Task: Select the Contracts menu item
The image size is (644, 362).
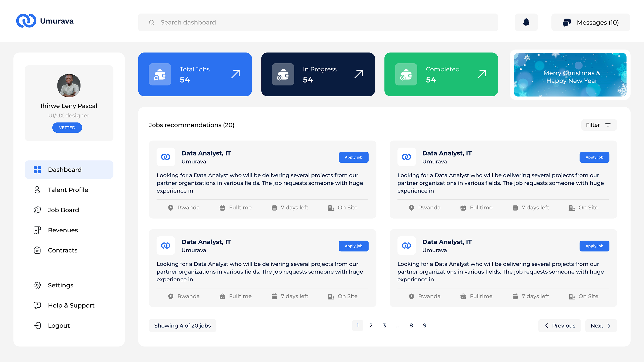Action: point(62,250)
